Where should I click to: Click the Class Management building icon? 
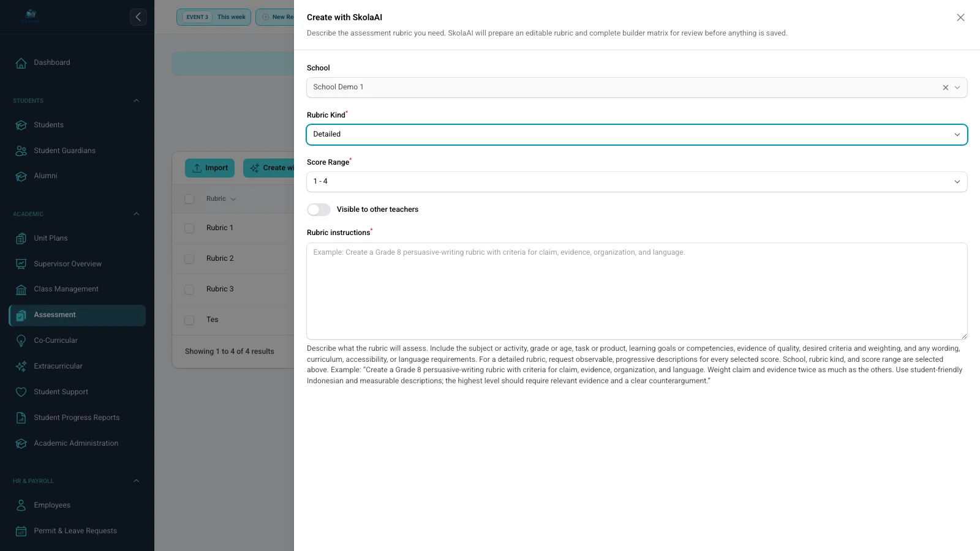pyautogui.click(x=21, y=290)
